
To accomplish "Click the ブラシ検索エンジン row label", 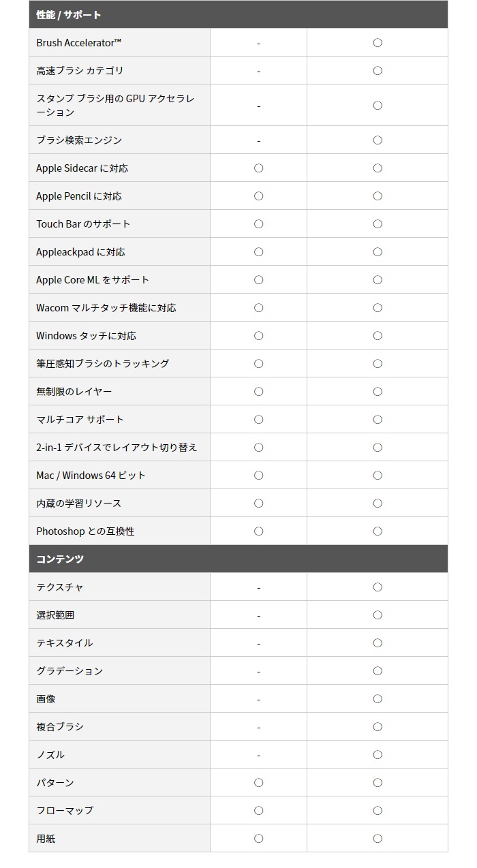I will point(79,140).
